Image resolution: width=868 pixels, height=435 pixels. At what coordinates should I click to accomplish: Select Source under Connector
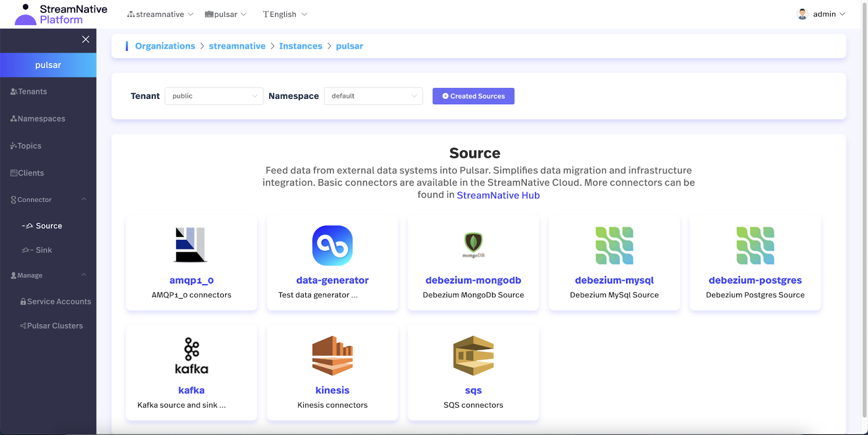(48, 226)
